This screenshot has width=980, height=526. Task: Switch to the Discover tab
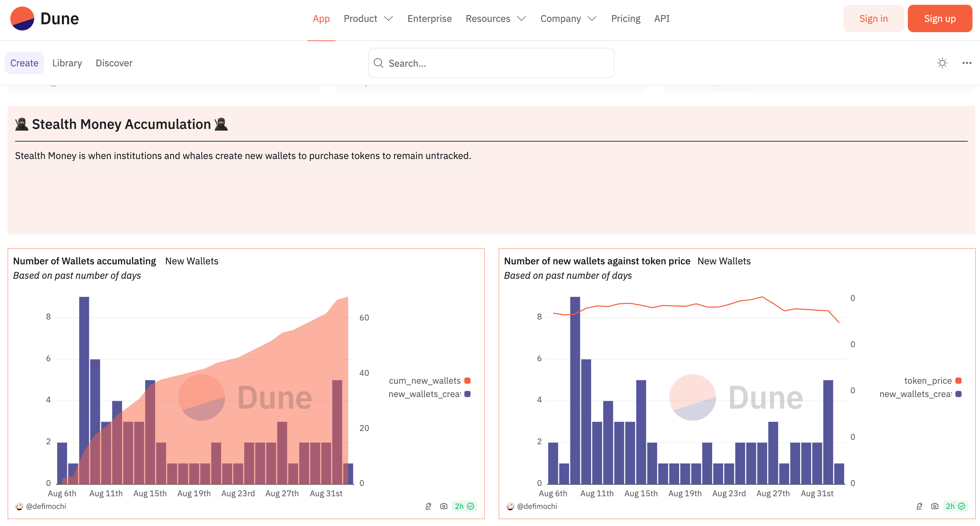click(x=114, y=63)
